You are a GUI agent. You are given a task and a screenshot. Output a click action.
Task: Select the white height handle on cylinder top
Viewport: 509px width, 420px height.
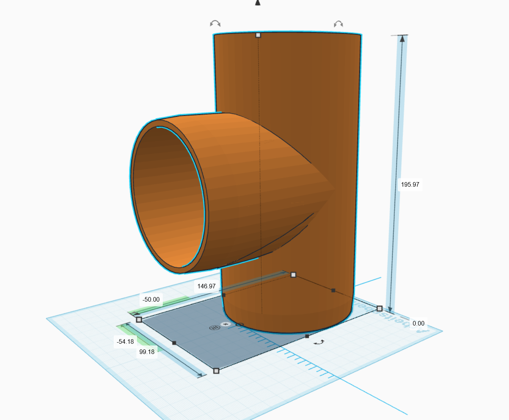(258, 35)
